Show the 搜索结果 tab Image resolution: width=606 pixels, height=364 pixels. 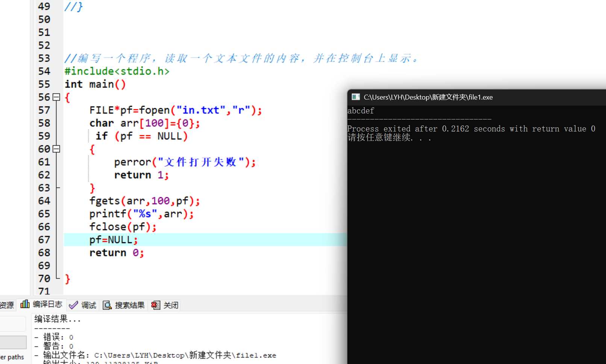124,305
